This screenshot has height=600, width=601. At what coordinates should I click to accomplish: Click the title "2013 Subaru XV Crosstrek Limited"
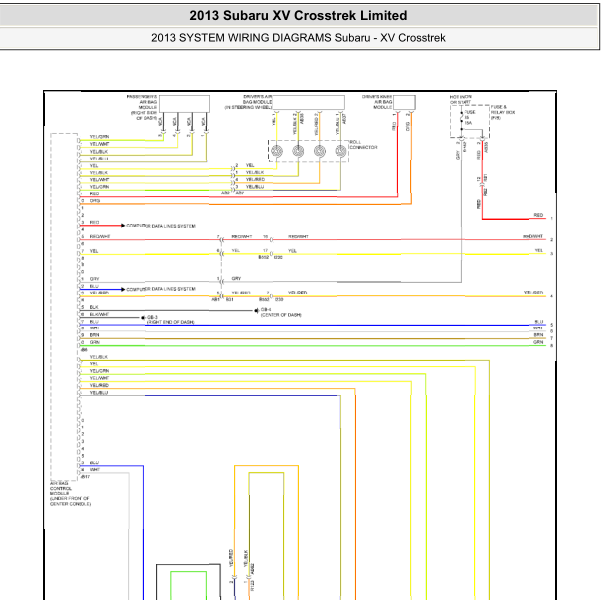tap(298, 15)
